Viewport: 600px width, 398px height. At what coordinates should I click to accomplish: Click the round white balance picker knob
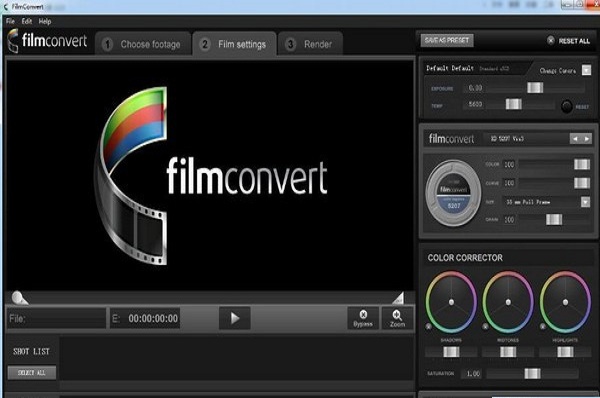566,106
